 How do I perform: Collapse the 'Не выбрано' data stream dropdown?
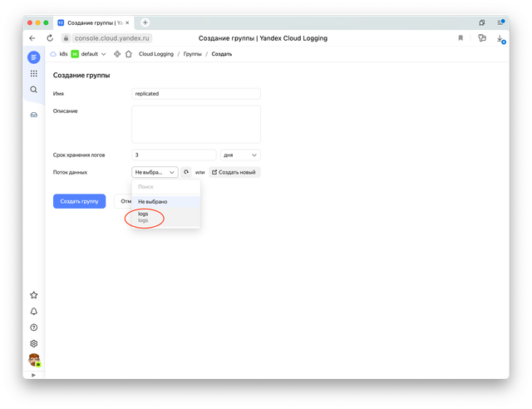[x=155, y=172]
